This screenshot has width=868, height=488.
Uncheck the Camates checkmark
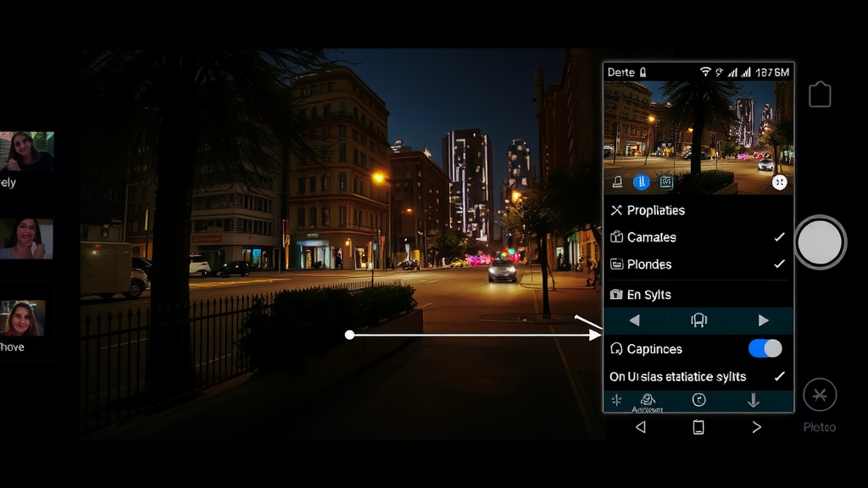tap(779, 237)
